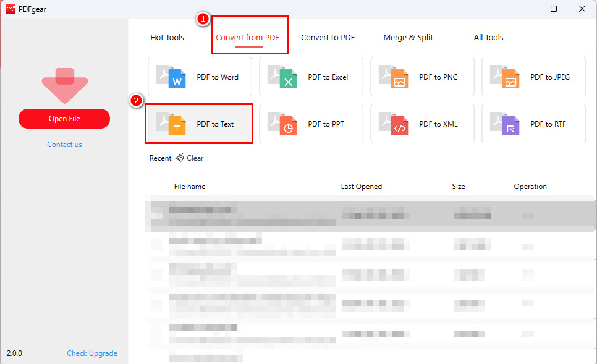Click the red Open File button
597x364 pixels.
pyautogui.click(x=64, y=119)
